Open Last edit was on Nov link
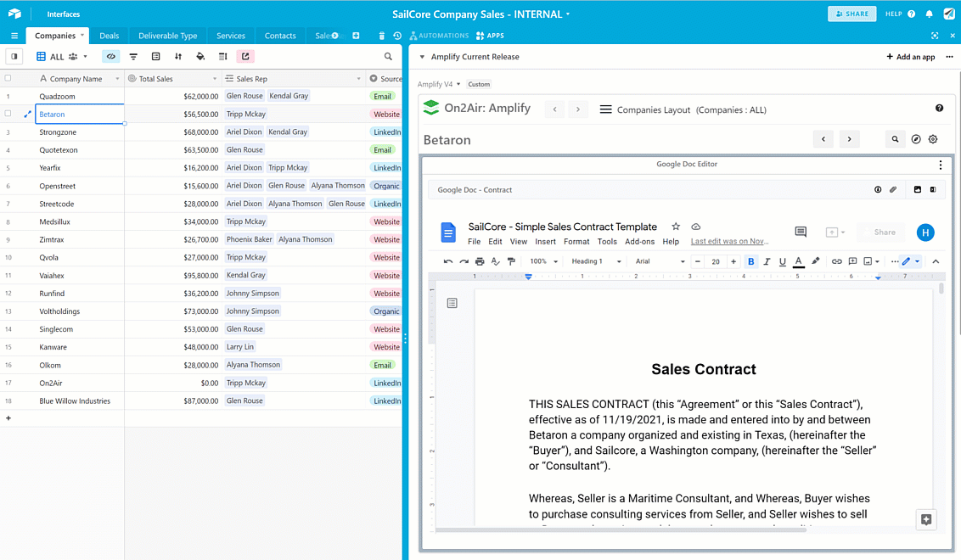961x560 pixels. (728, 242)
